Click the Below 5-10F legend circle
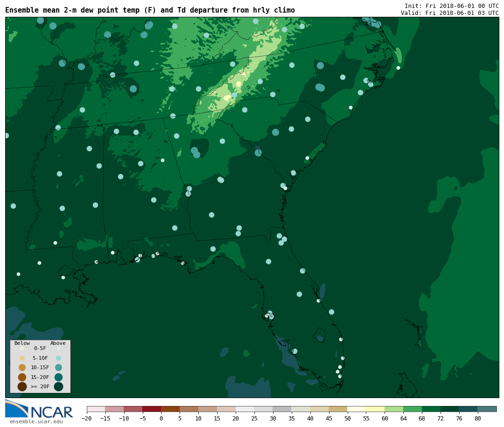Screen dimensions: 504x427 tap(22, 358)
